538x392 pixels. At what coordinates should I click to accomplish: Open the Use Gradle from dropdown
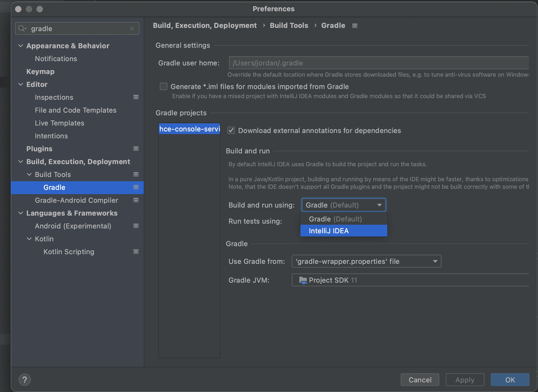click(x=366, y=261)
